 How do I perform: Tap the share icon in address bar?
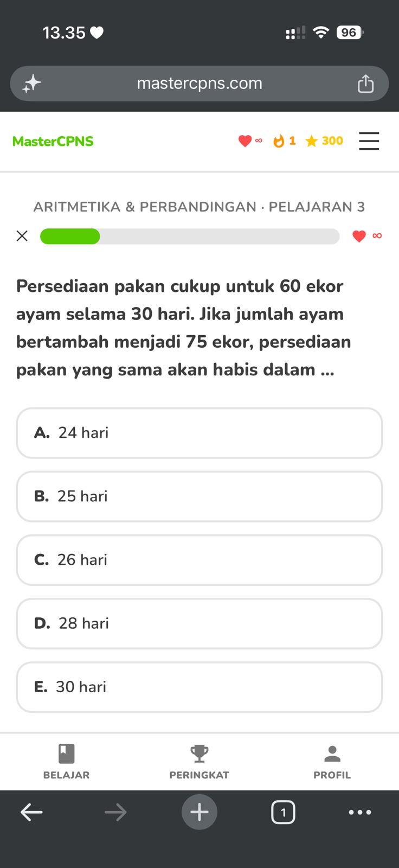tap(365, 84)
